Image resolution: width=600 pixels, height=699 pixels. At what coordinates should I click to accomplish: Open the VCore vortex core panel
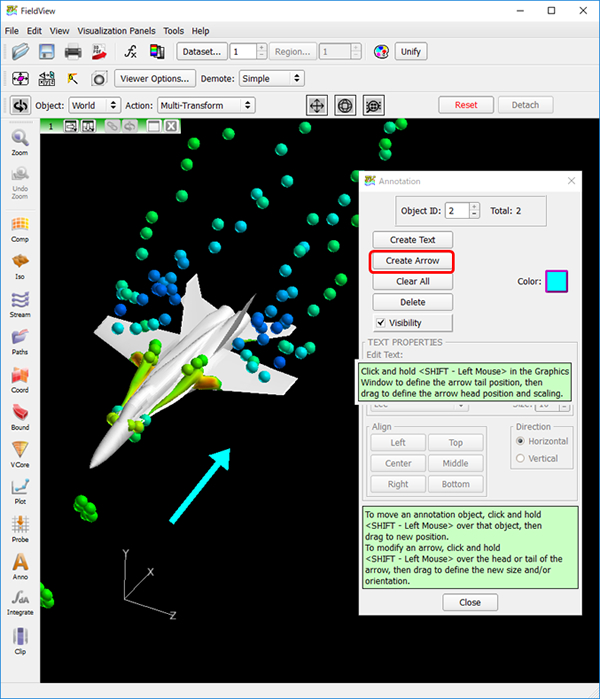20,452
